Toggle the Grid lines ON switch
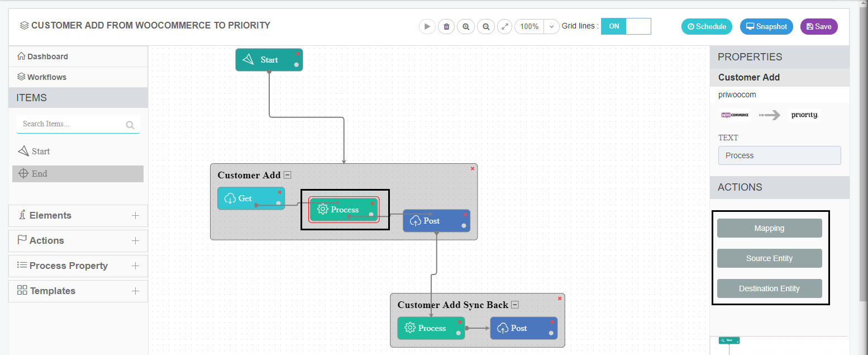The width and height of the screenshot is (868, 355). point(626,26)
